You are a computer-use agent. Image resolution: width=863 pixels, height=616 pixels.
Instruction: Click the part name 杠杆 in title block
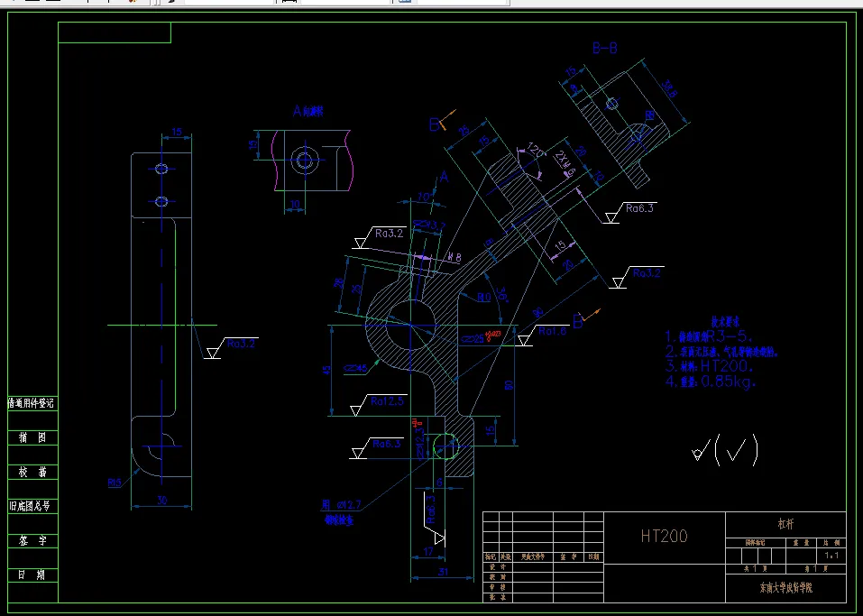785,525
